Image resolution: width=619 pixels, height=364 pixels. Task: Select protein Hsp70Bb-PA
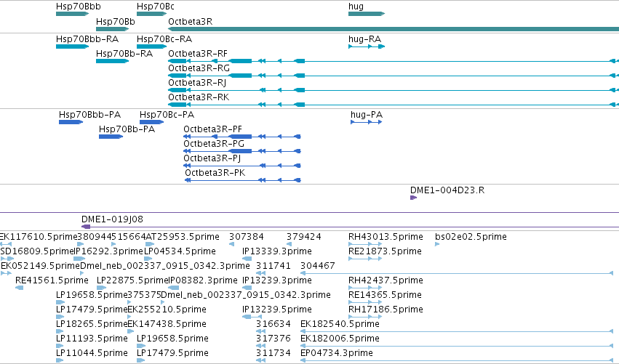127,129
